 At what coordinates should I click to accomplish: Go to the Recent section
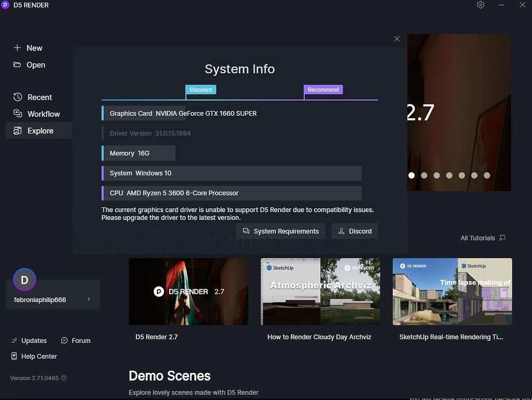click(33, 97)
